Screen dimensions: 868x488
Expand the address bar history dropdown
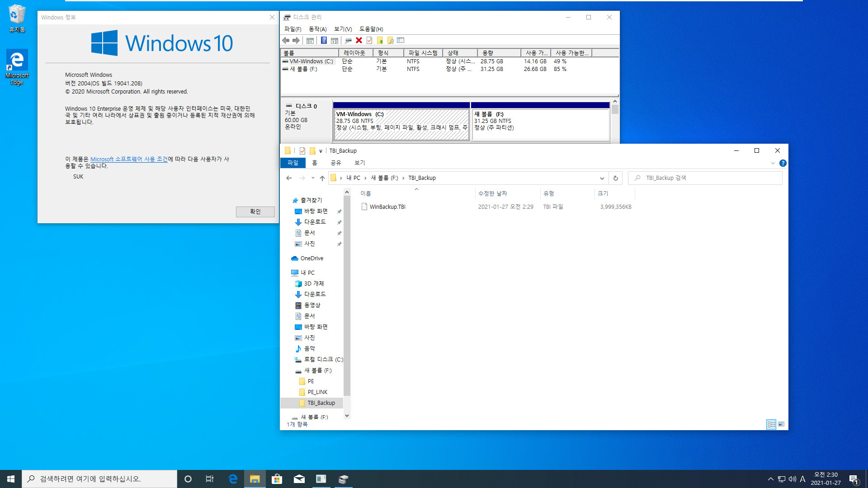(x=602, y=178)
